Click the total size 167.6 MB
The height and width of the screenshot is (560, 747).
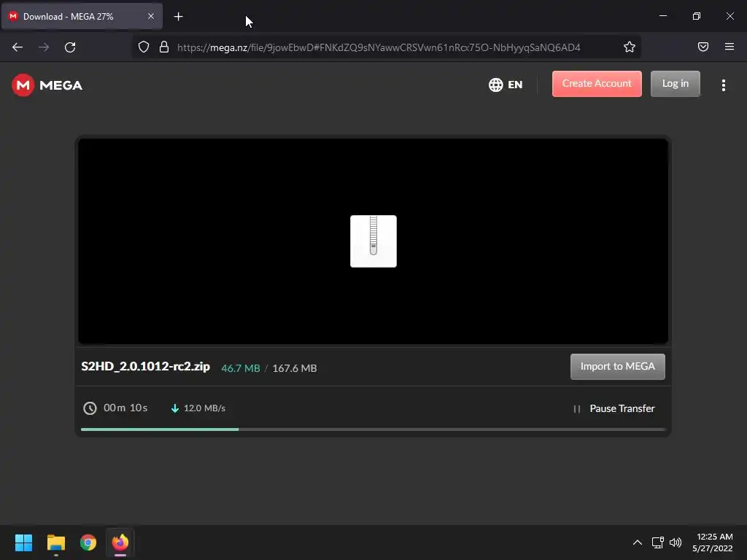point(295,368)
